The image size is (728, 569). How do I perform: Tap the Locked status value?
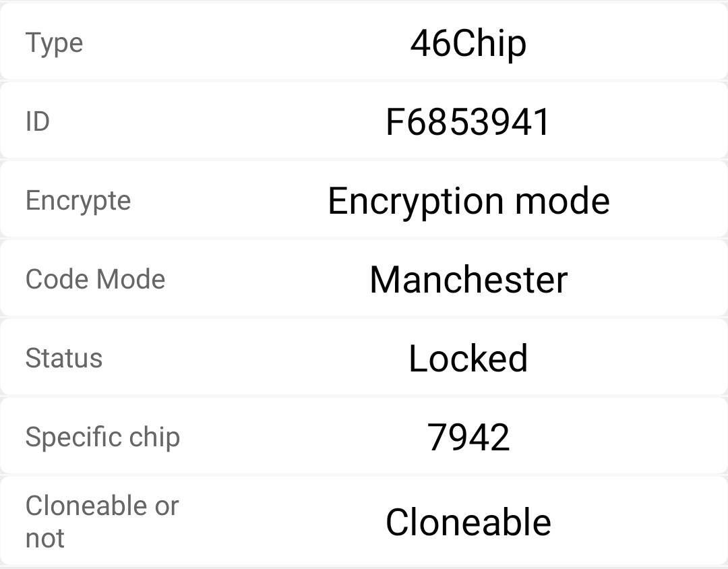[468, 358]
